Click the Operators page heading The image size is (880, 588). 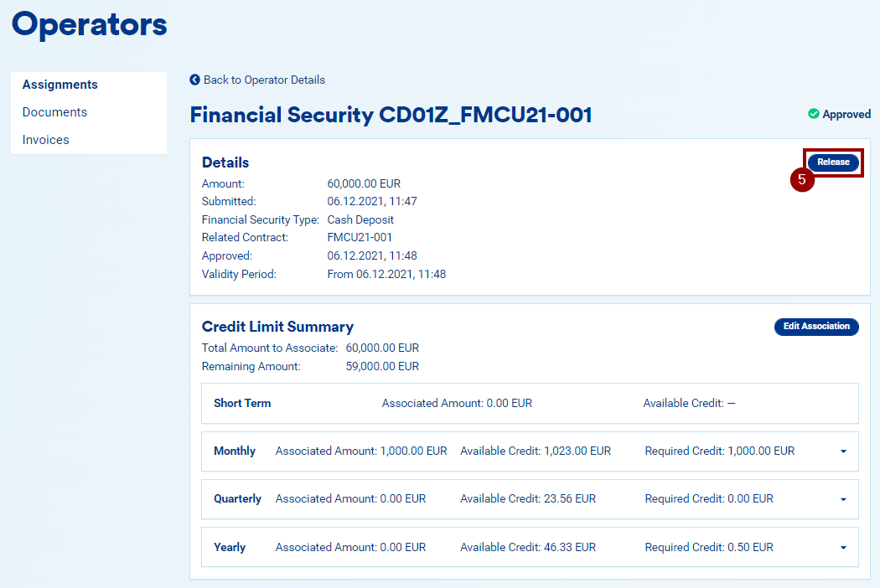[90, 25]
